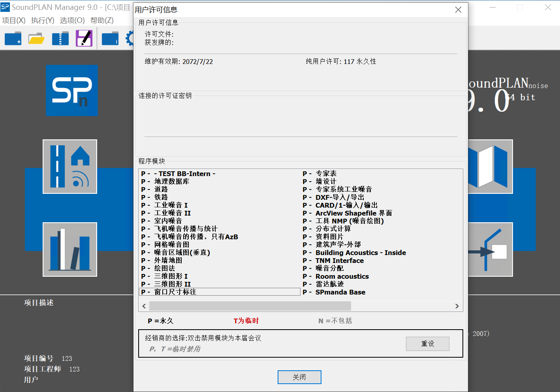560x392 pixels.
Task: Select the TNM Interface module entry
Action: click(339, 261)
